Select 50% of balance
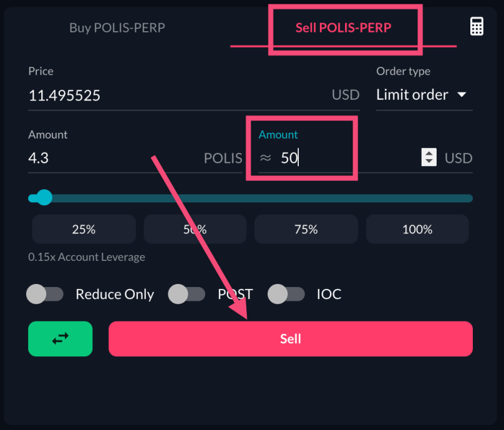Image resolution: width=504 pixels, height=430 pixels. click(195, 229)
